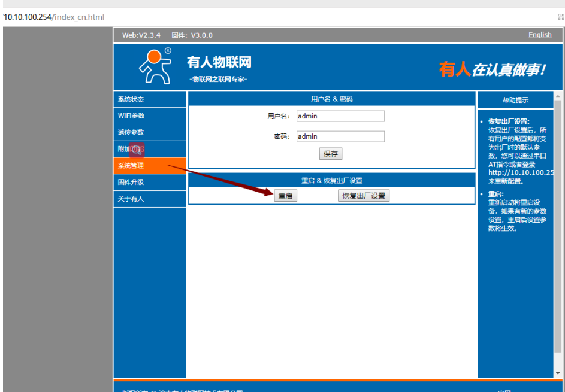Click the browser URL address text
This screenshot has width=565, height=392.
(x=54, y=17)
